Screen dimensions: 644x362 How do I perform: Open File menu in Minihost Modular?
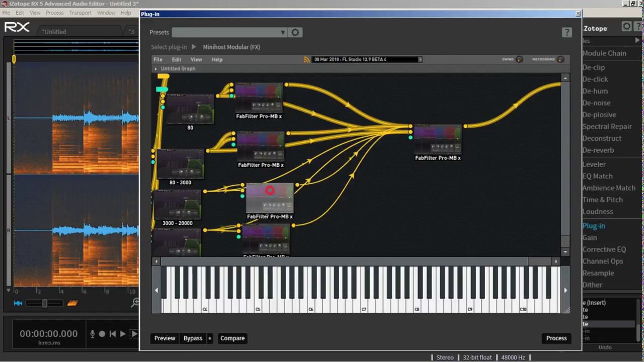[158, 59]
